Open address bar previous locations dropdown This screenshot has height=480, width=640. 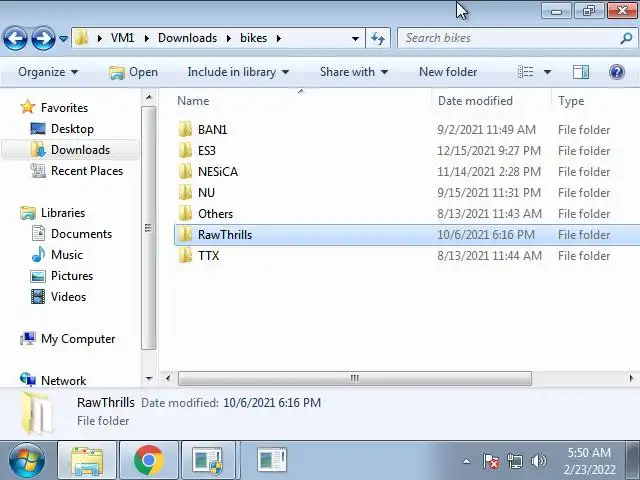pyautogui.click(x=356, y=39)
